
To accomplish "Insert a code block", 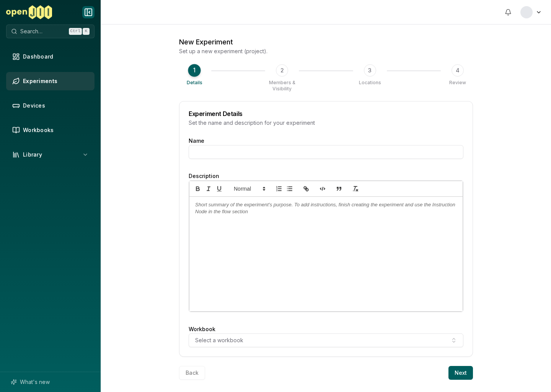I will 323,189.
